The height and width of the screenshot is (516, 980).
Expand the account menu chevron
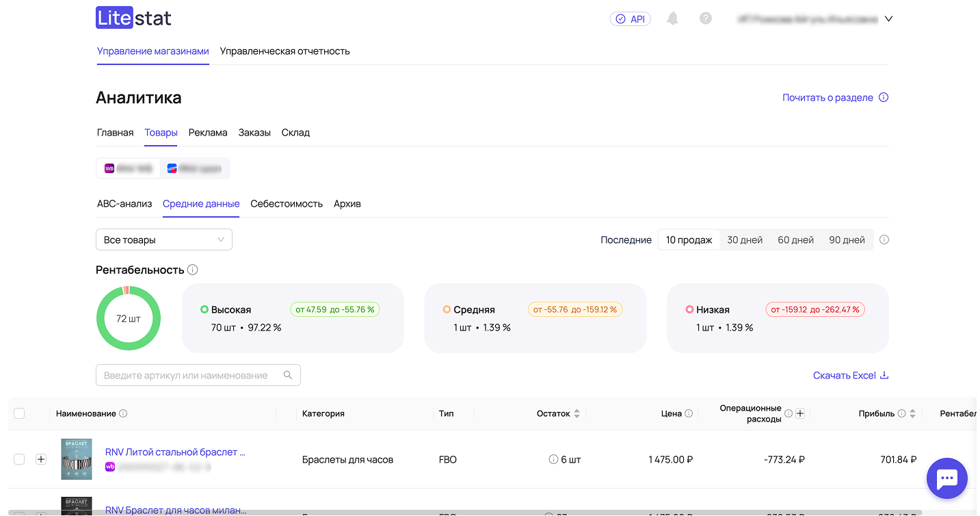tap(888, 19)
